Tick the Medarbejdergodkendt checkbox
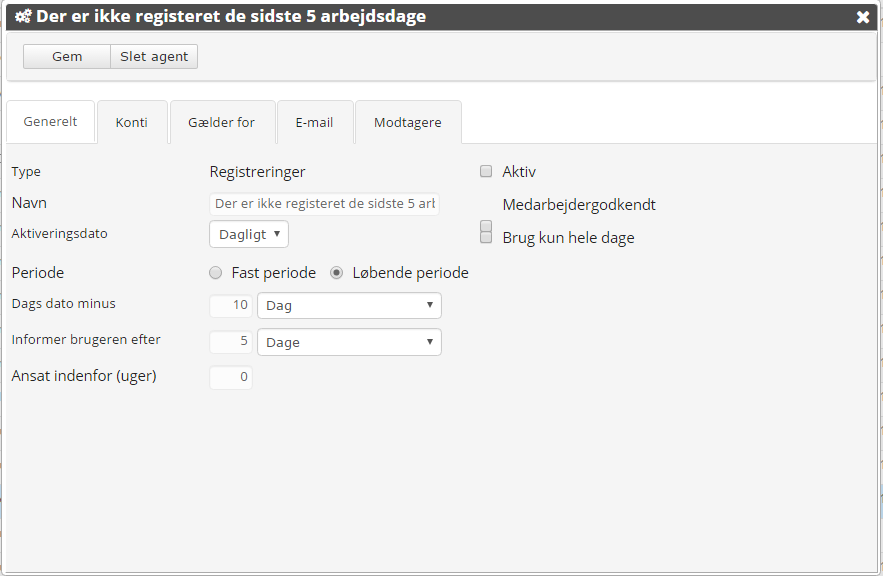 coord(486,226)
